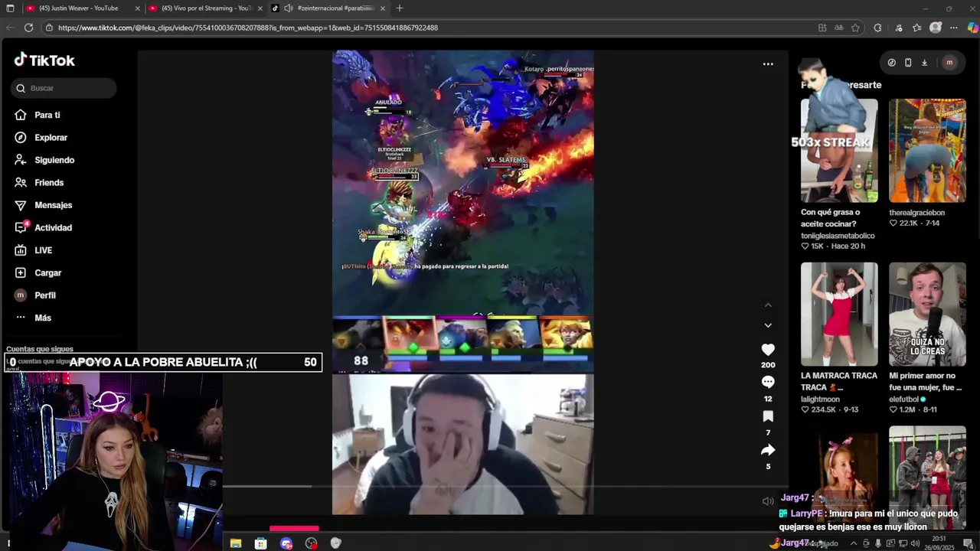Open Copilot sidebar icon

(972, 28)
